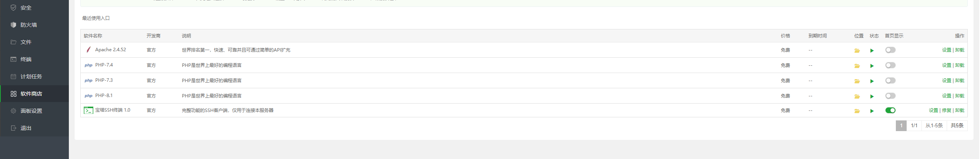Click page number 1 in pagination
This screenshot has height=159, width=980.
tap(901, 126)
